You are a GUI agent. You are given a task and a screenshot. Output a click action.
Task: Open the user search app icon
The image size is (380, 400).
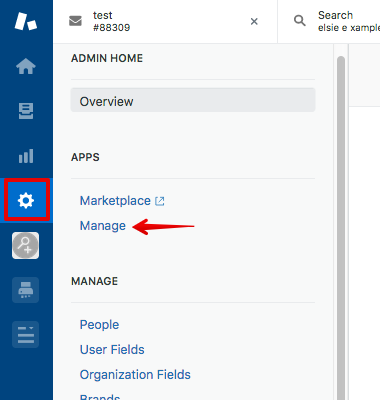click(26, 246)
